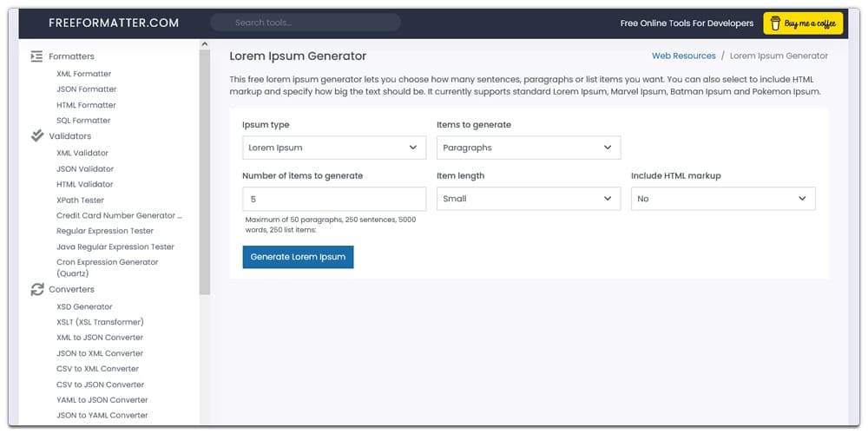This screenshot has height=434, width=868.
Task: Open XML to JSON Converter link
Action: 100,338
